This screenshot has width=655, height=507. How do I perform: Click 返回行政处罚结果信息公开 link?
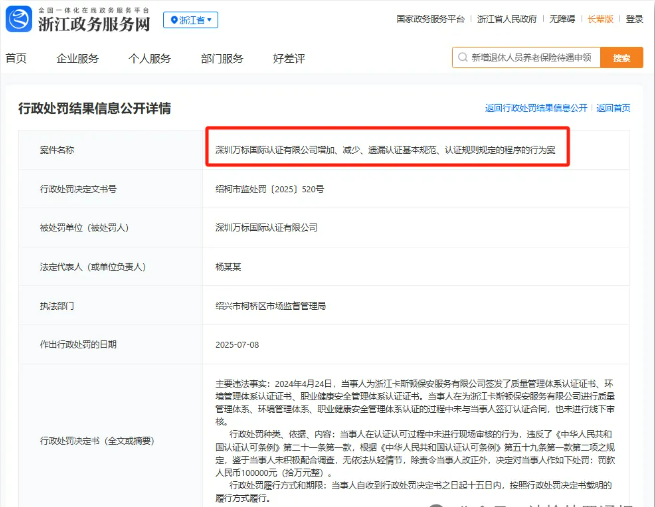click(536, 108)
